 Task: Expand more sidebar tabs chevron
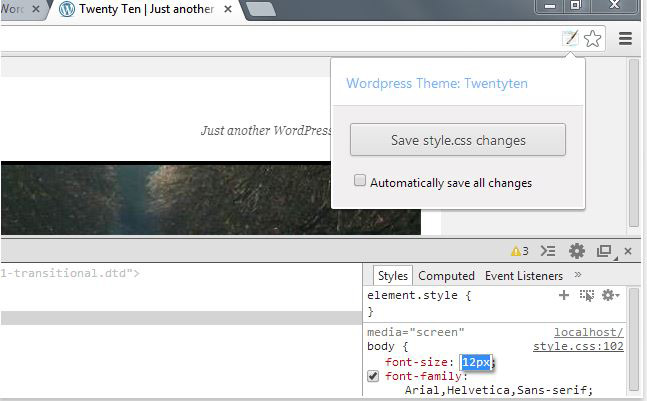(x=578, y=274)
